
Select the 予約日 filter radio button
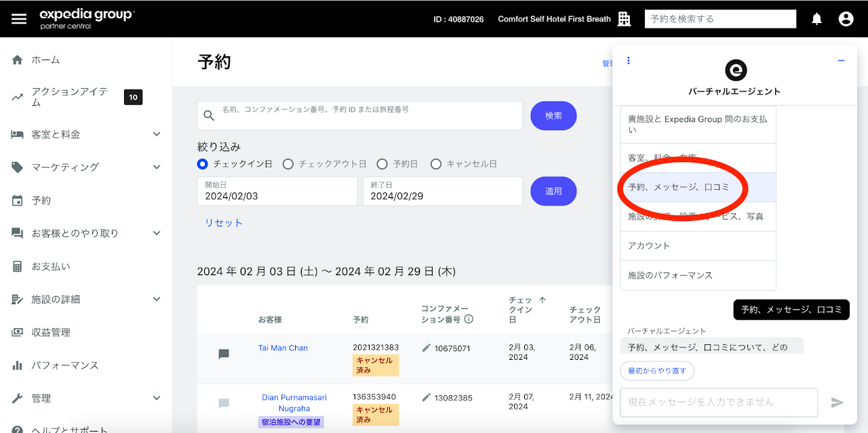pyautogui.click(x=382, y=164)
